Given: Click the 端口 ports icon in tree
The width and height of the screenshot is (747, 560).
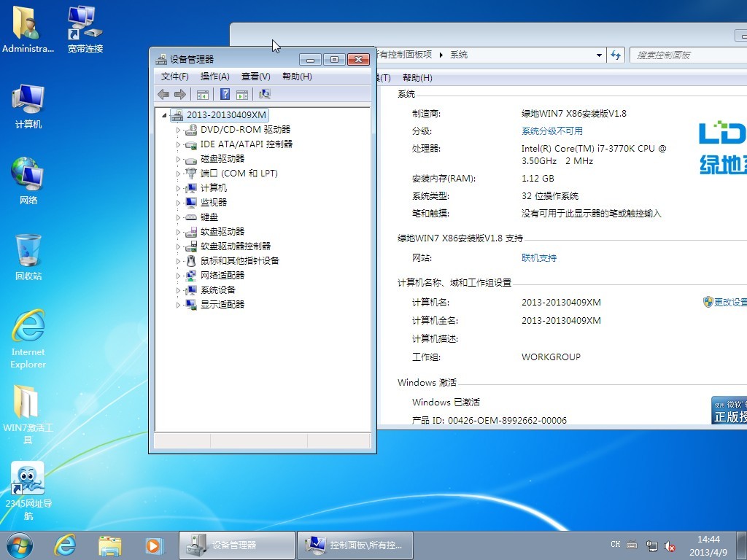Looking at the screenshot, I should (x=191, y=174).
